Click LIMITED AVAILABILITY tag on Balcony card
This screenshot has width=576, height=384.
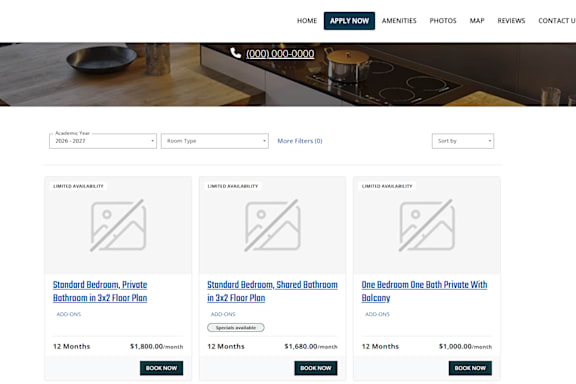[x=387, y=186]
